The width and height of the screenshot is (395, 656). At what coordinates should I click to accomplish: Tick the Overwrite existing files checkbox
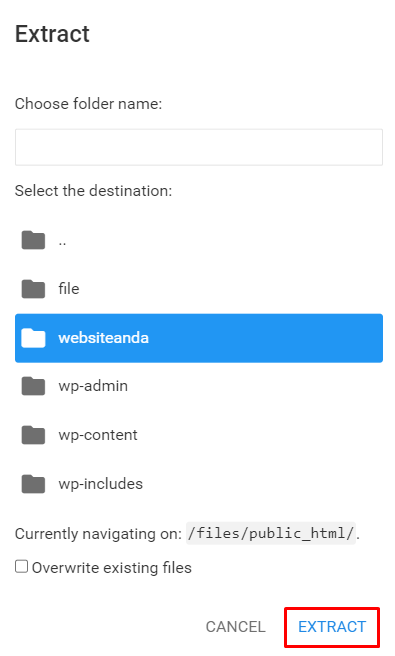(x=21, y=566)
